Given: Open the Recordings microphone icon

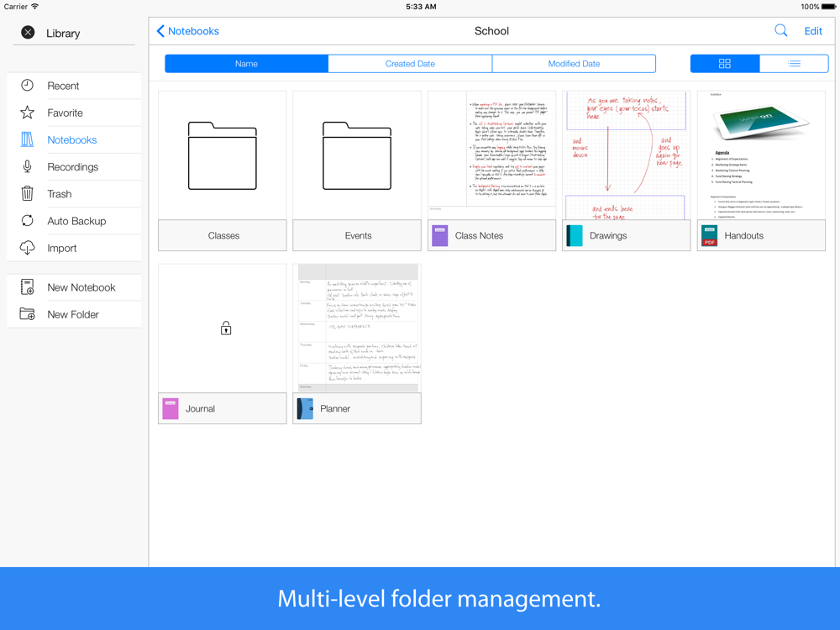Looking at the screenshot, I should point(28,166).
